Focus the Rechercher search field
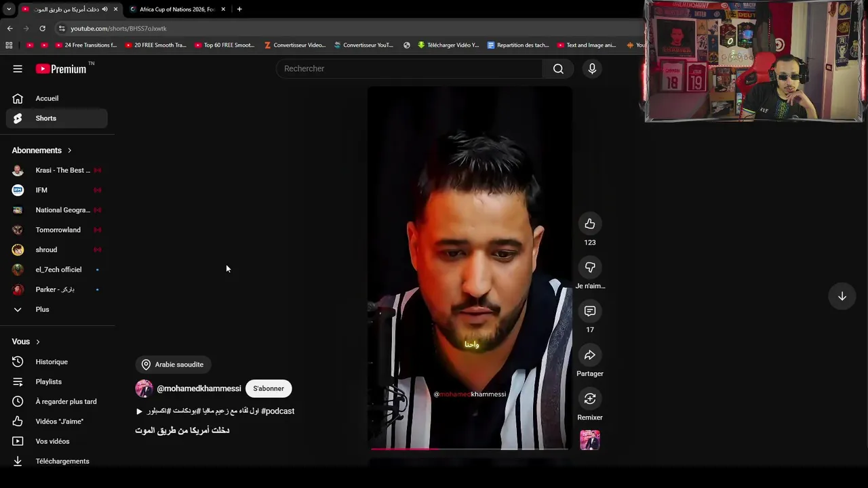The width and height of the screenshot is (868, 488). (x=409, y=68)
